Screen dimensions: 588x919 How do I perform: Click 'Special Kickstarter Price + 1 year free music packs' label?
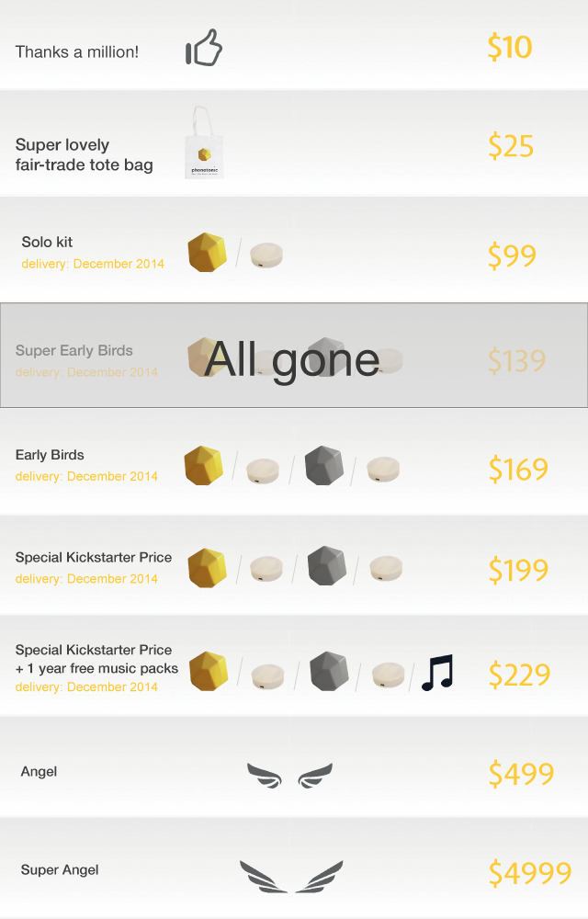(96, 659)
